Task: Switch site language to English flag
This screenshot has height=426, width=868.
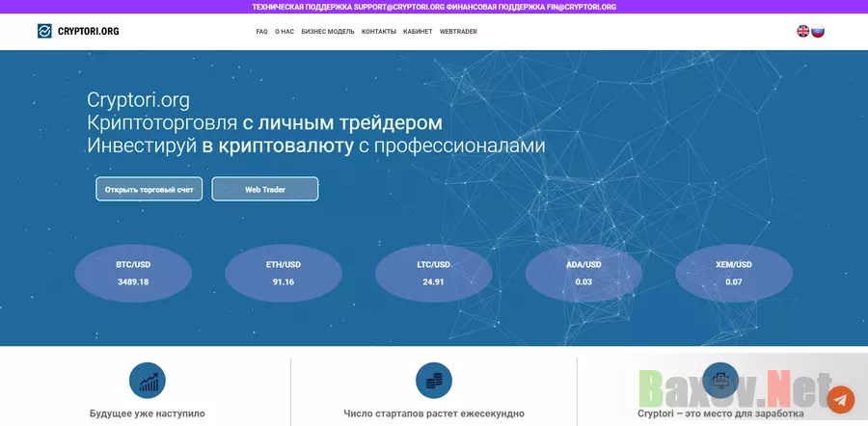Action: click(802, 31)
